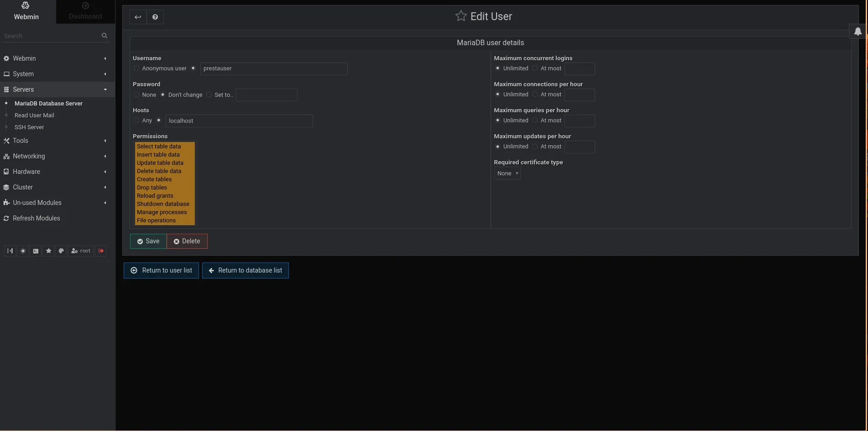Choose At most for Maximum connections per hour

coord(535,95)
